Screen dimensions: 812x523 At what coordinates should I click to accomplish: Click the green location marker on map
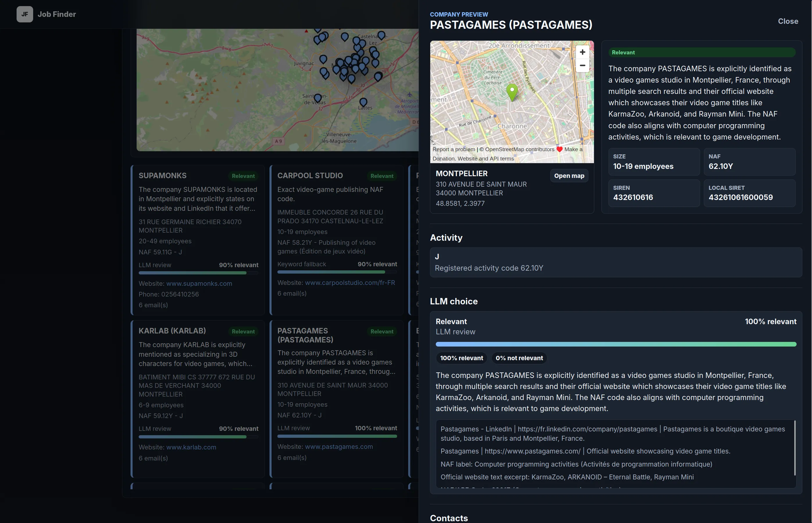tap(512, 92)
